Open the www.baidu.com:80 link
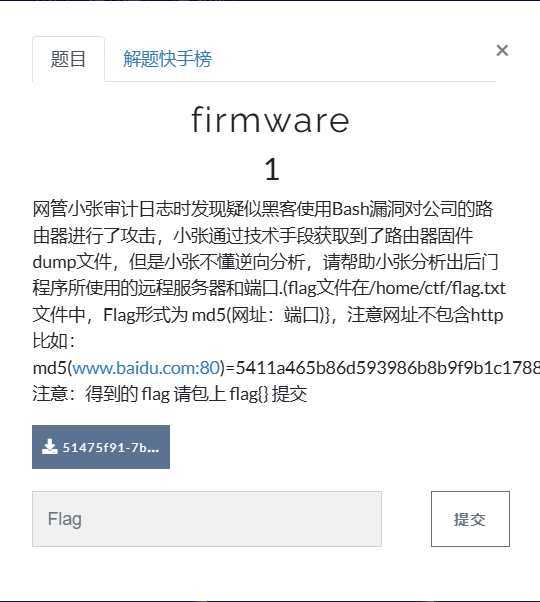Viewport: 540px width, 602px height. pyautogui.click(x=146, y=368)
